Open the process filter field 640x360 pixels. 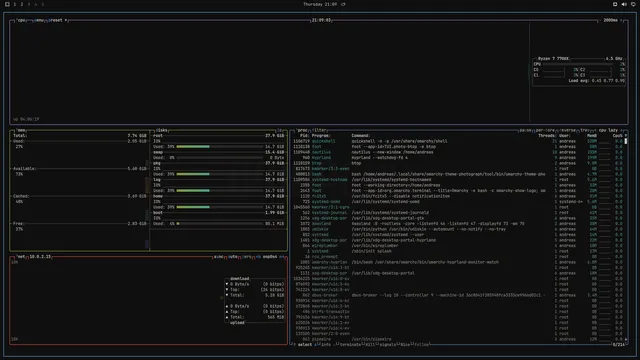tap(319, 130)
